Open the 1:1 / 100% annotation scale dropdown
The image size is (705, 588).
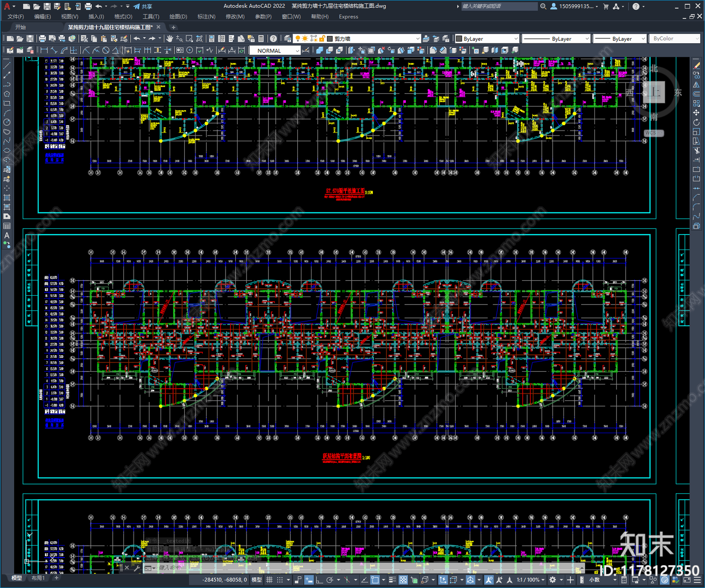click(x=531, y=580)
